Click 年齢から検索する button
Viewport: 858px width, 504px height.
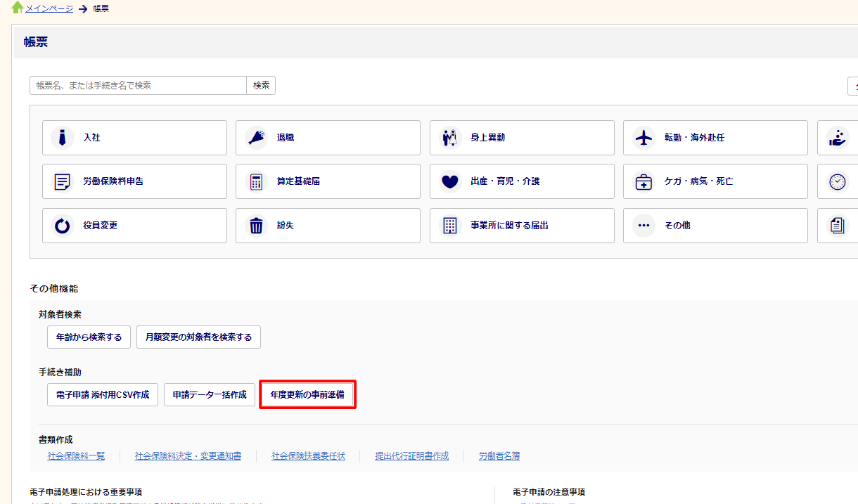[89, 337]
